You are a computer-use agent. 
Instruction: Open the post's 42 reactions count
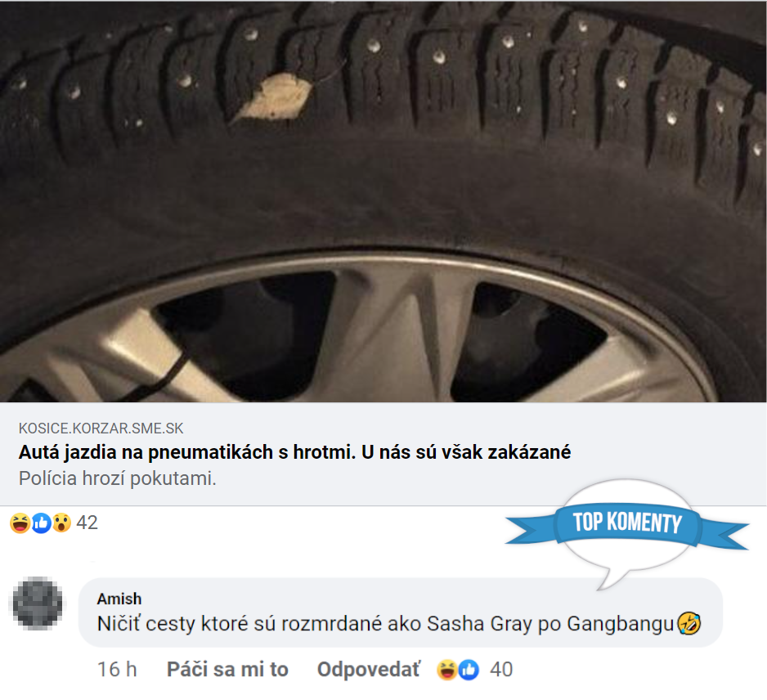87,523
